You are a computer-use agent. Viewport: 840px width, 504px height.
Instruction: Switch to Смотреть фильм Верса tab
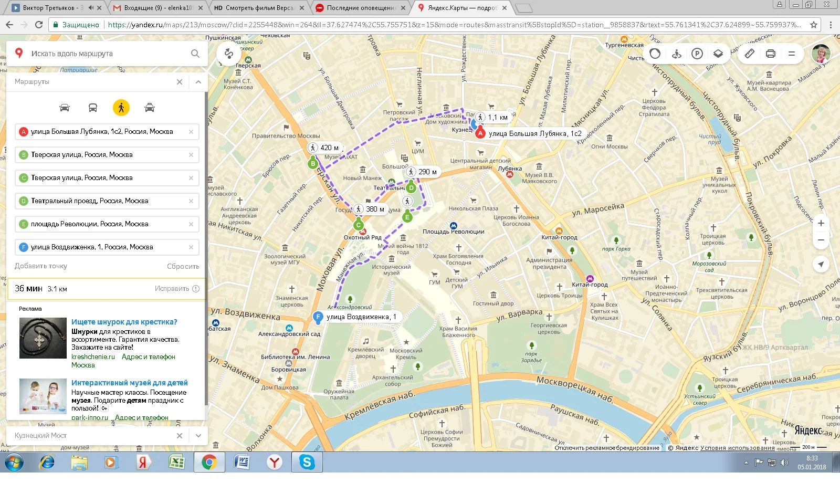tap(259, 8)
